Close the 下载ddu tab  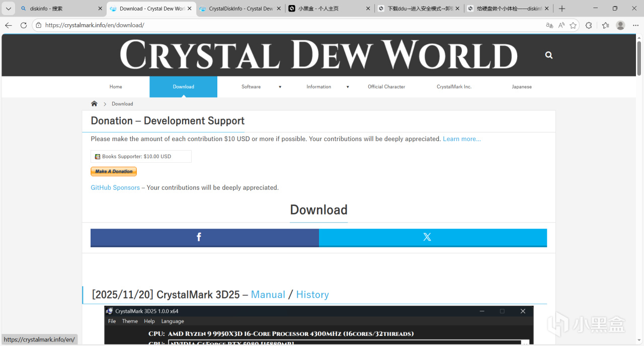(457, 9)
